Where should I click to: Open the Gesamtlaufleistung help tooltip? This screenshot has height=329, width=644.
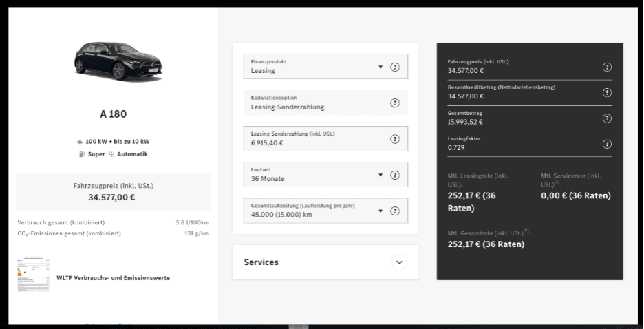pos(395,211)
